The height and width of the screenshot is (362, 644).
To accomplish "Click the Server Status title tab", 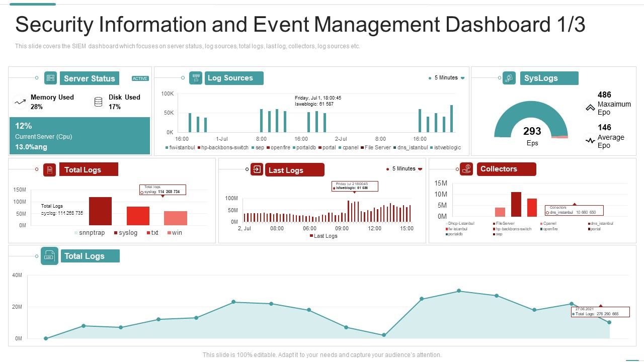I will pyautogui.click(x=89, y=78).
